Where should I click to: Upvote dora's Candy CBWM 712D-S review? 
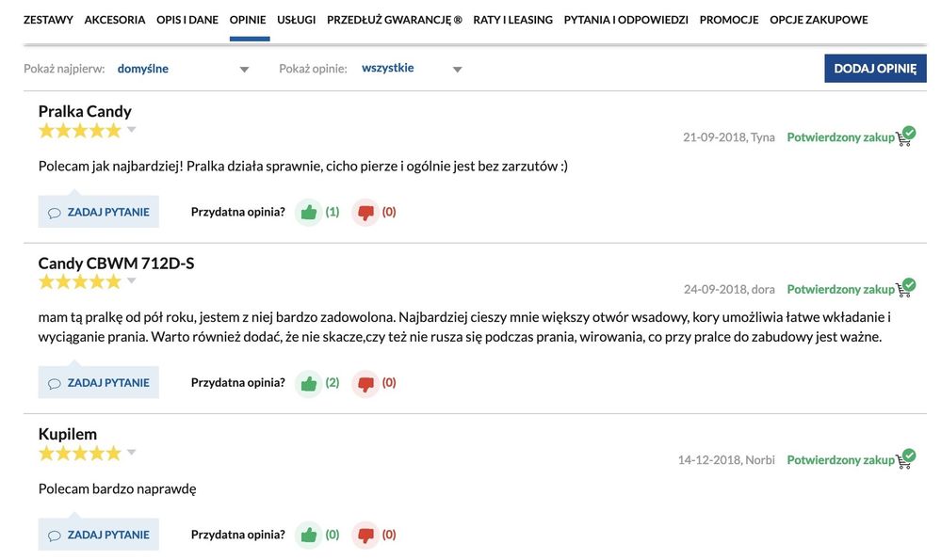click(x=308, y=383)
